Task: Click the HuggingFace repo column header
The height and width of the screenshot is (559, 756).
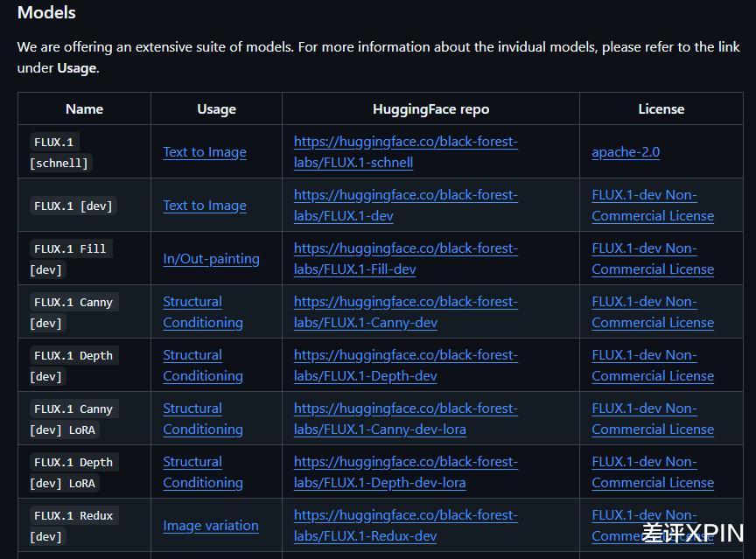Action: pyautogui.click(x=430, y=109)
